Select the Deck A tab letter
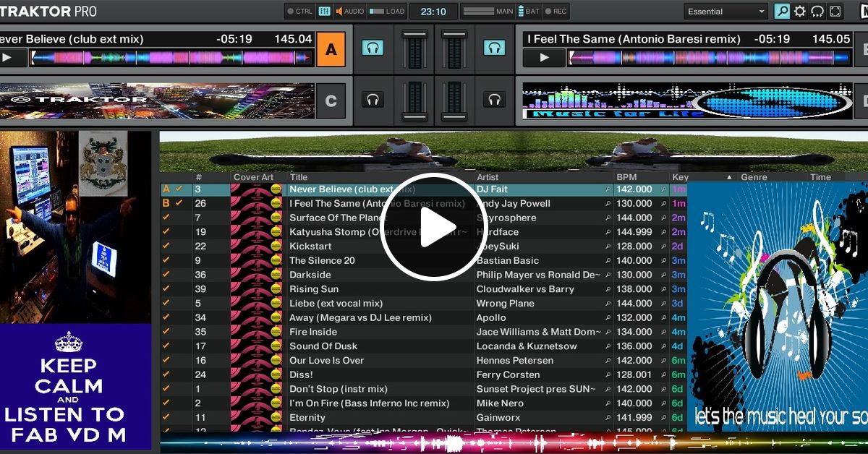 [331, 48]
